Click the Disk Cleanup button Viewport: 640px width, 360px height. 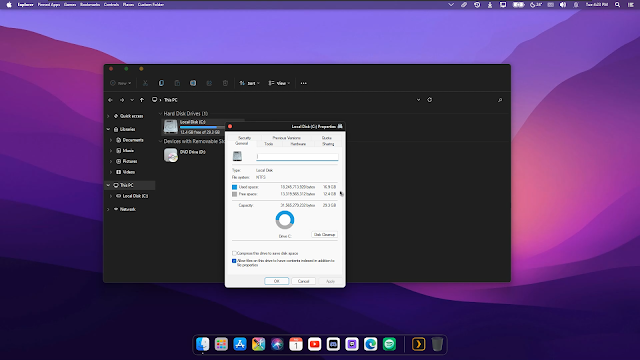(x=324, y=235)
